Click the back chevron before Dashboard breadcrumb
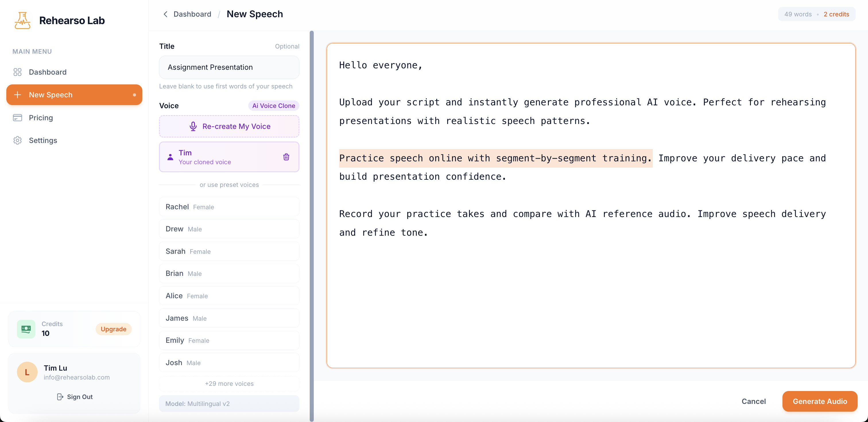 click(x=165, y=14)
